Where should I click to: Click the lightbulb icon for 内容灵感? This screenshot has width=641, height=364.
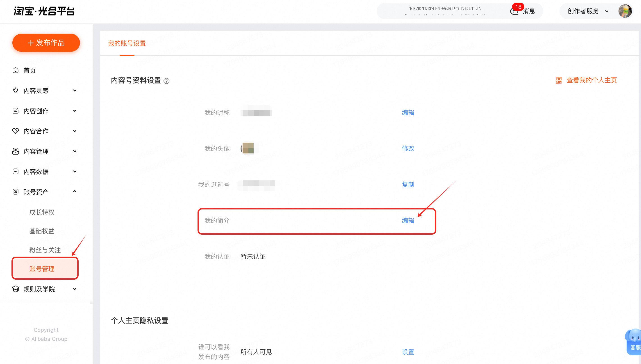(16, 90)
